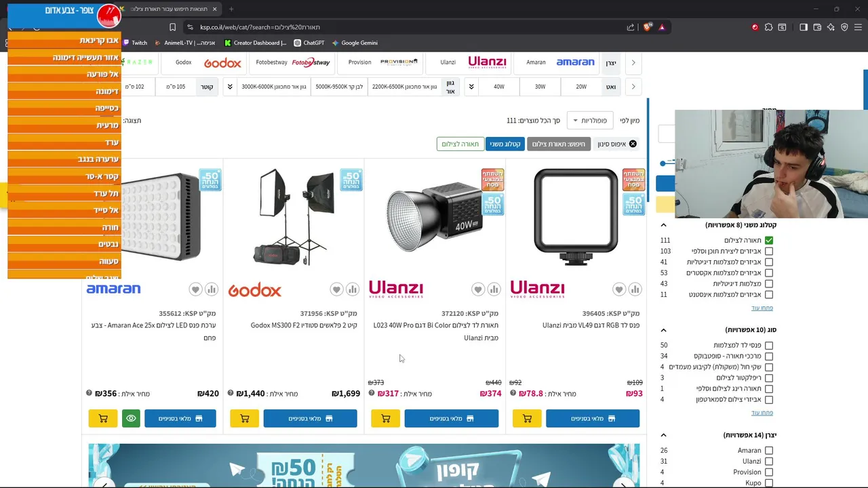Open a new browser tab

[231, 9]
